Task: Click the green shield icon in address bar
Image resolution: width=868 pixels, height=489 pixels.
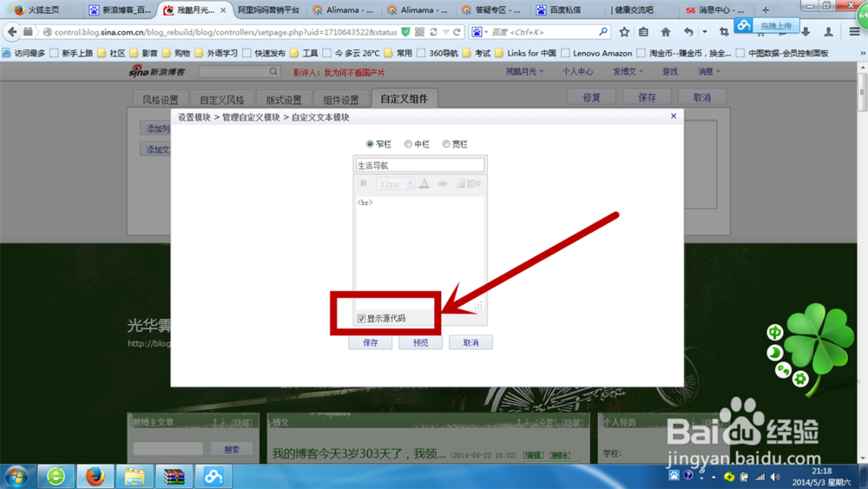Action: [x=405, y=32]
